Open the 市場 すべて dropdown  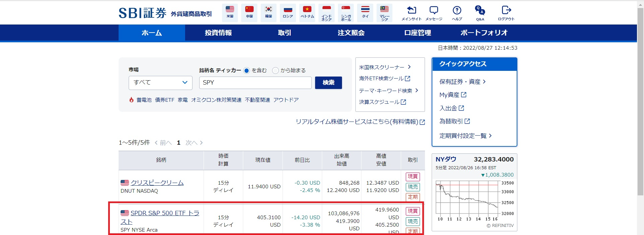coord(161,83)
